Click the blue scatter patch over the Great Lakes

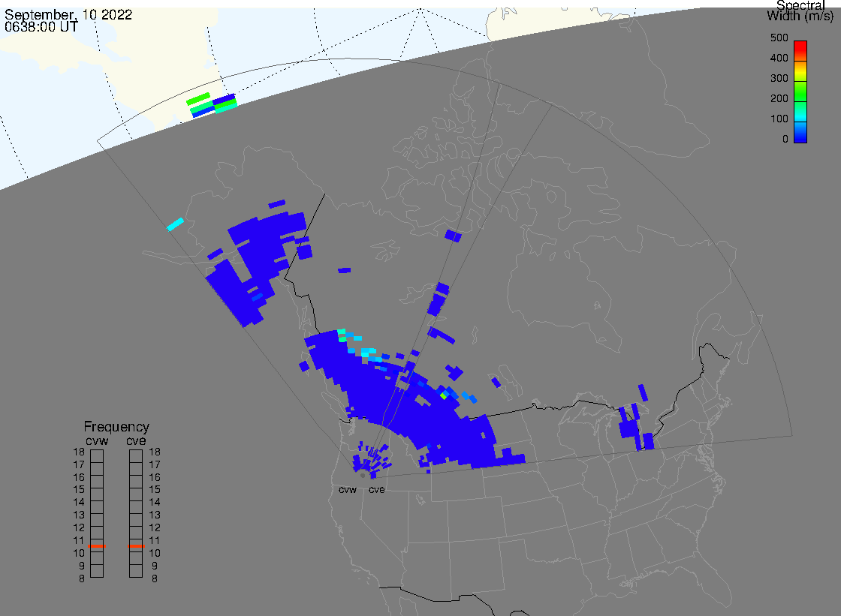point(636,427)
